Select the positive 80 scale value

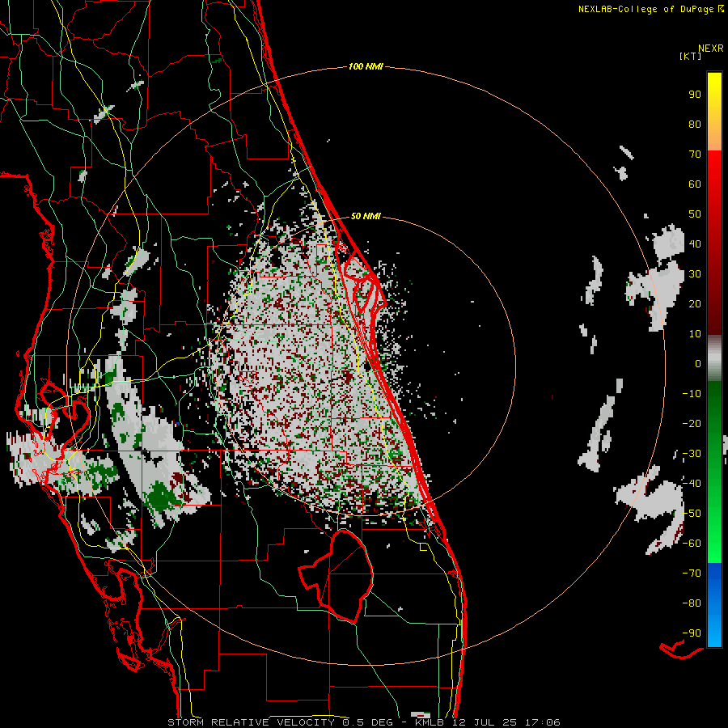click(x=695, y=125)
